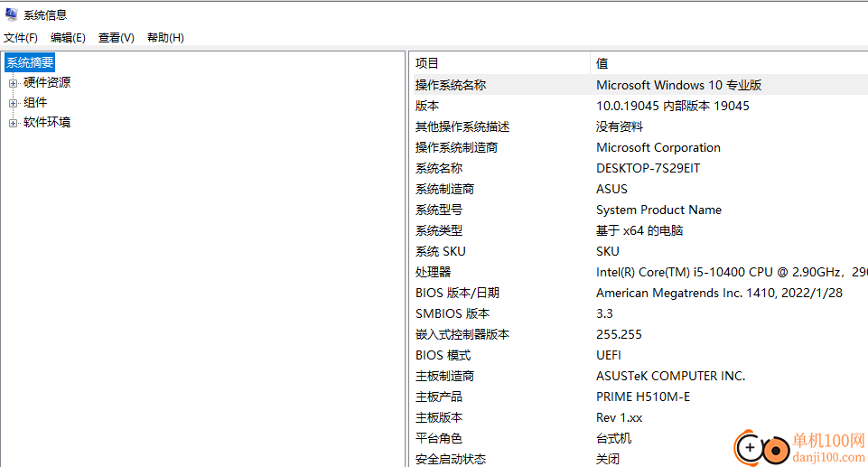Screen dimensions: 868x467
Task: Click the 没有资料 value
Action: (620, 126)
